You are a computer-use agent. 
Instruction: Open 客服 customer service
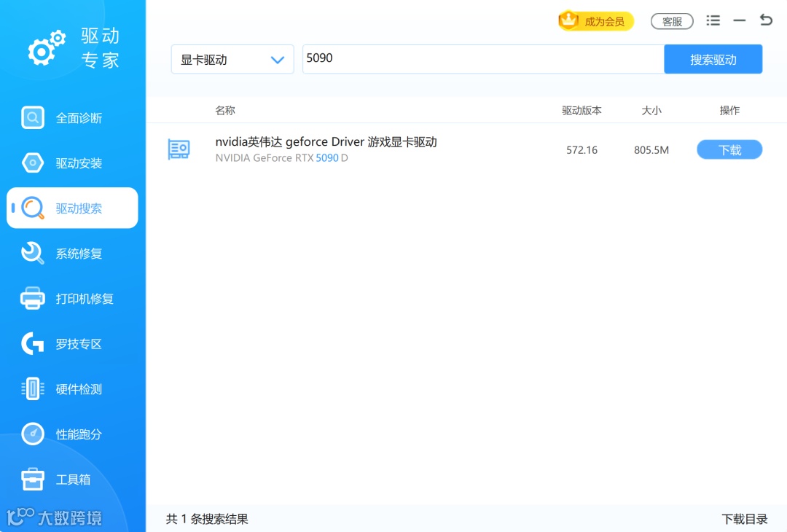point(672,21)
